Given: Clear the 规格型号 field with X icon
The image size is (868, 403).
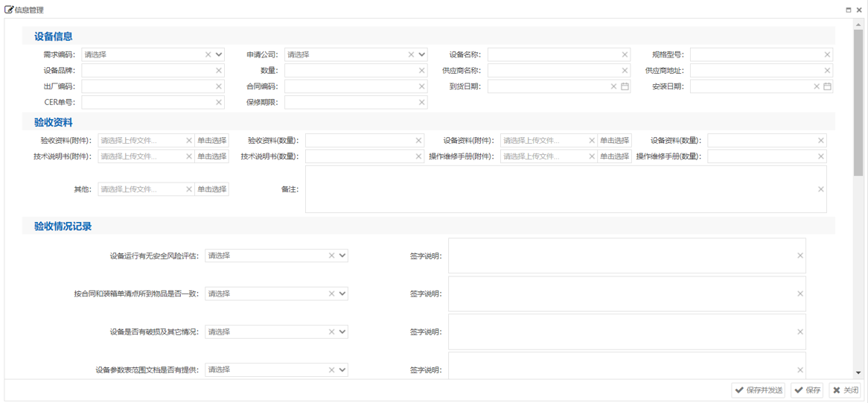Looking at the screenshot, I should click(x=827, y=54).
